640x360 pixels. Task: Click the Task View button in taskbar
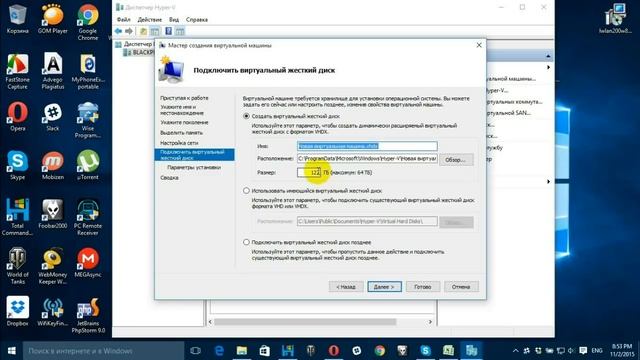(196, 350)
